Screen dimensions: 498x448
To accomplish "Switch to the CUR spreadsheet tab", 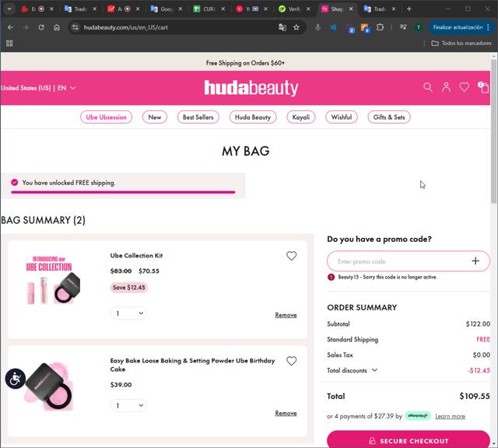I will (209, 9).
